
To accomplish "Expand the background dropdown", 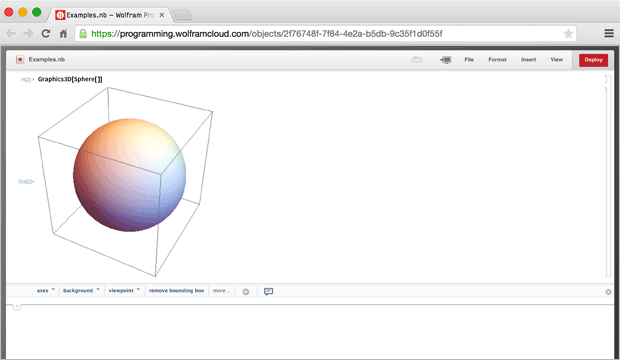I will coord(81,291).
